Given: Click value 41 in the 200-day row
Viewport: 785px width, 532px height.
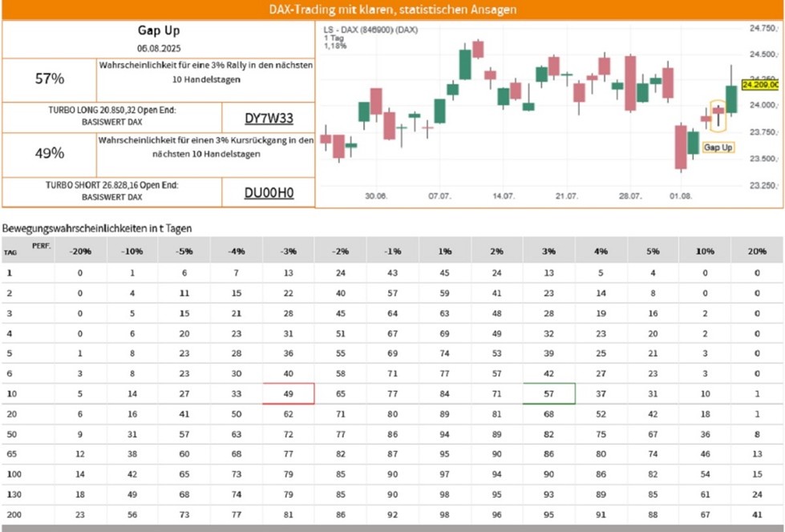Looking at the screenshot, I should [x=757, y=514].
